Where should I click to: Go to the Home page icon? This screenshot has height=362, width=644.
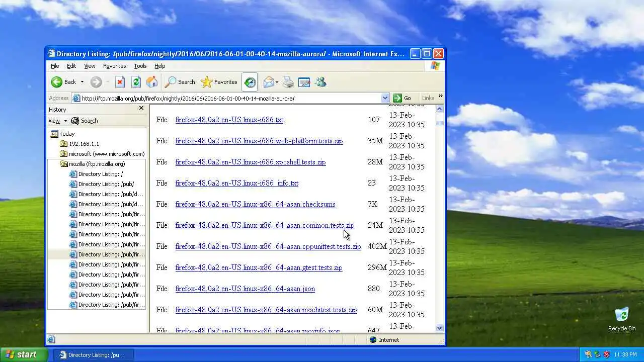152,82
